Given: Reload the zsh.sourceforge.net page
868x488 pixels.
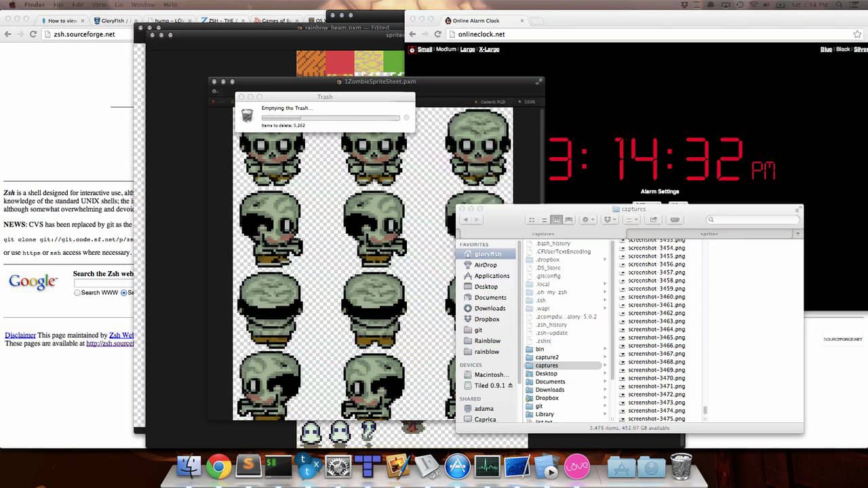Looking at the screenshot, I should (x=33, y=34).
